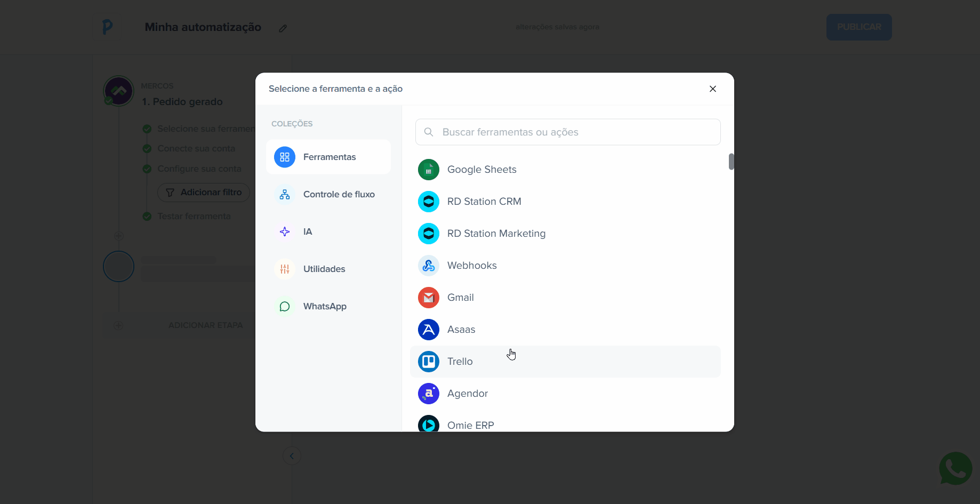This screenshot has width=980, height=504.
Task: Edit automation name with pencil icon
Action: pos(283,28)
